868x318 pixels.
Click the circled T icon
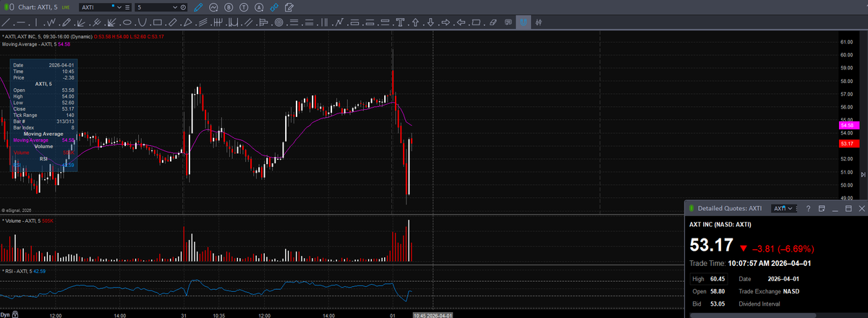point(244,7)
